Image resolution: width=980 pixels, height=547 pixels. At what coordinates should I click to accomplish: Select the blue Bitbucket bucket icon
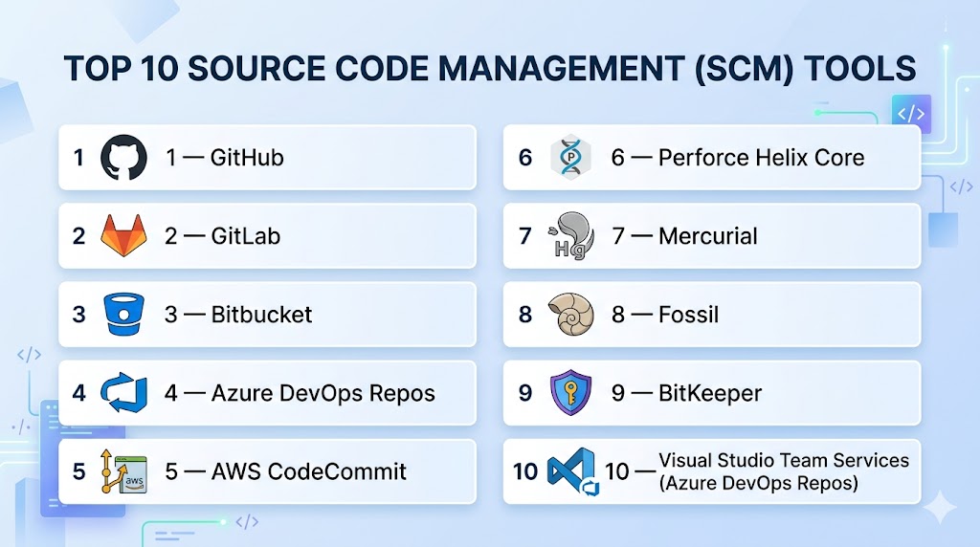tap(124, 315)
